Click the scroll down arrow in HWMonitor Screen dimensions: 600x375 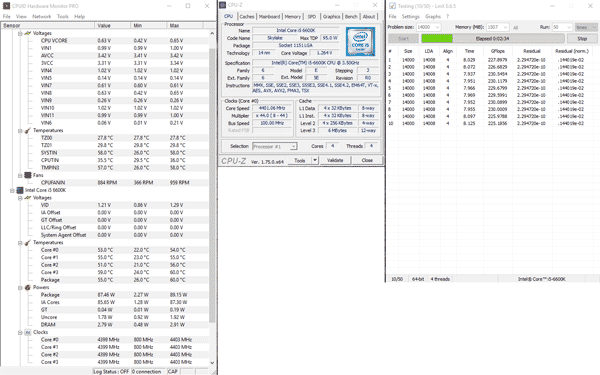(212, 362)
